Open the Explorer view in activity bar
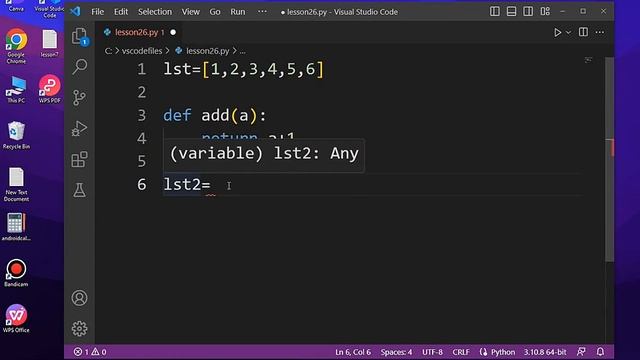Image resolution: width=640 pixels, height=360 pixels. pyautogui.click(x=80, y=36)
